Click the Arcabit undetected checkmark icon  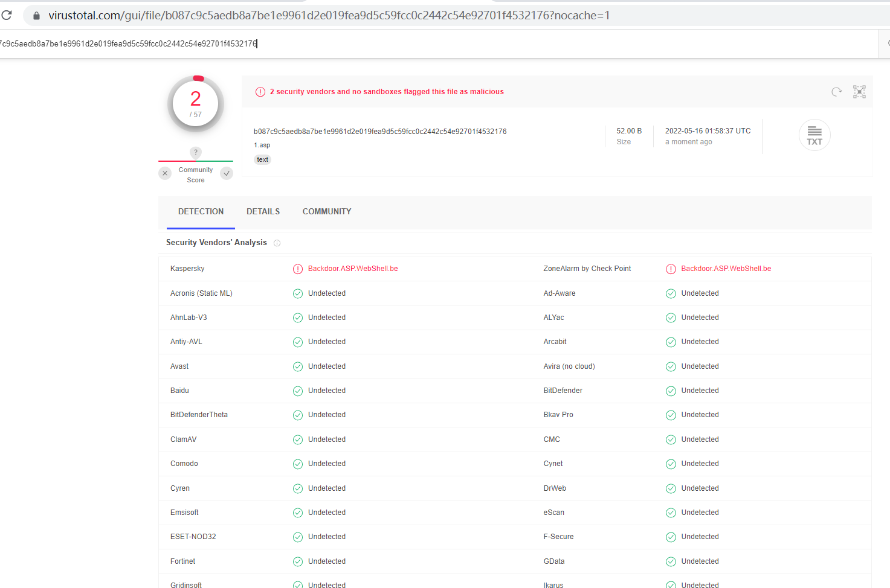pyautogui.click(x=671, y=342)
